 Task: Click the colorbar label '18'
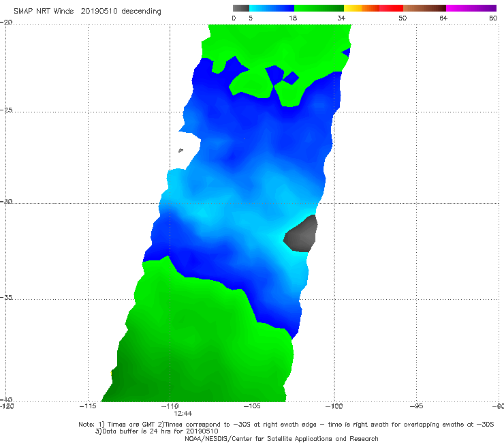point(293,18)
